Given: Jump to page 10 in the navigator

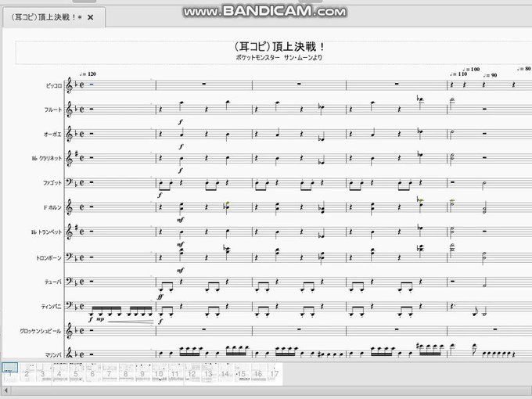Looking at the screenshot, I should click(x=159, y=373).
